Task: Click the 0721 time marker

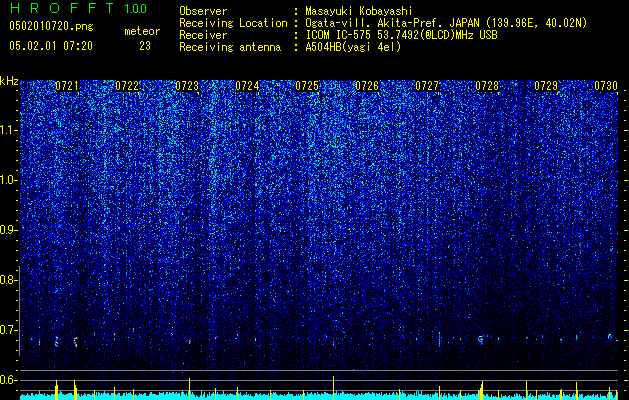Action: pyautogui.click(x=67, y=86)
